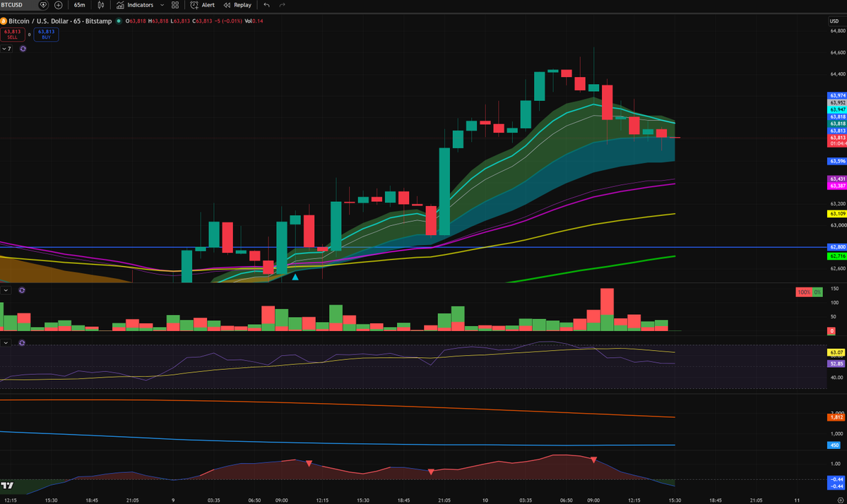Open time axis settings gear icon

tap(840, 500)
